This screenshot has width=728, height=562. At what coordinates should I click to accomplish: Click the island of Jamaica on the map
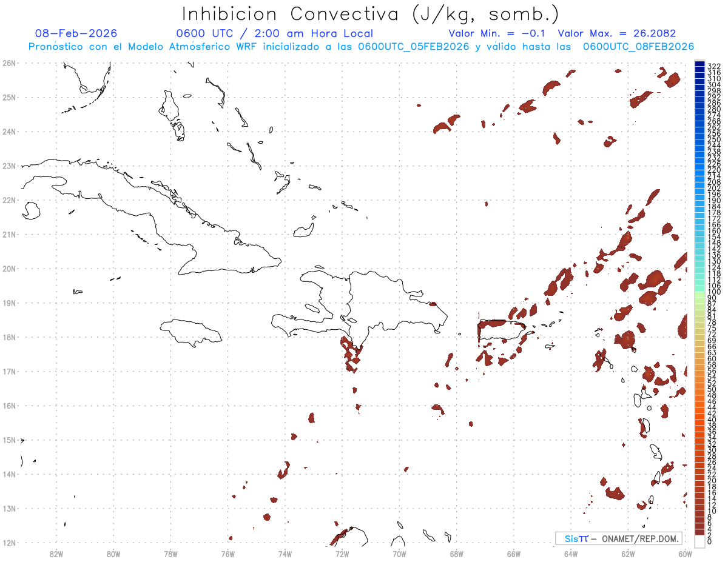[x=190, y=332]
